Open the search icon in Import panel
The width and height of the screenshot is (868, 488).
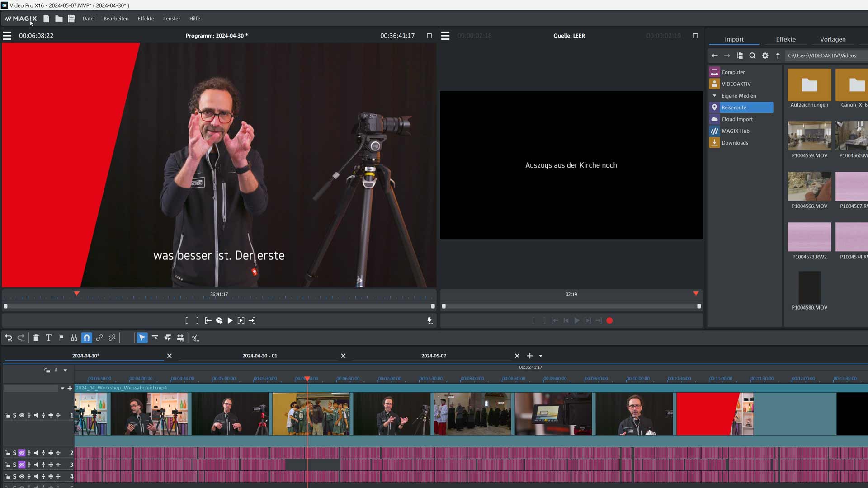752,56
